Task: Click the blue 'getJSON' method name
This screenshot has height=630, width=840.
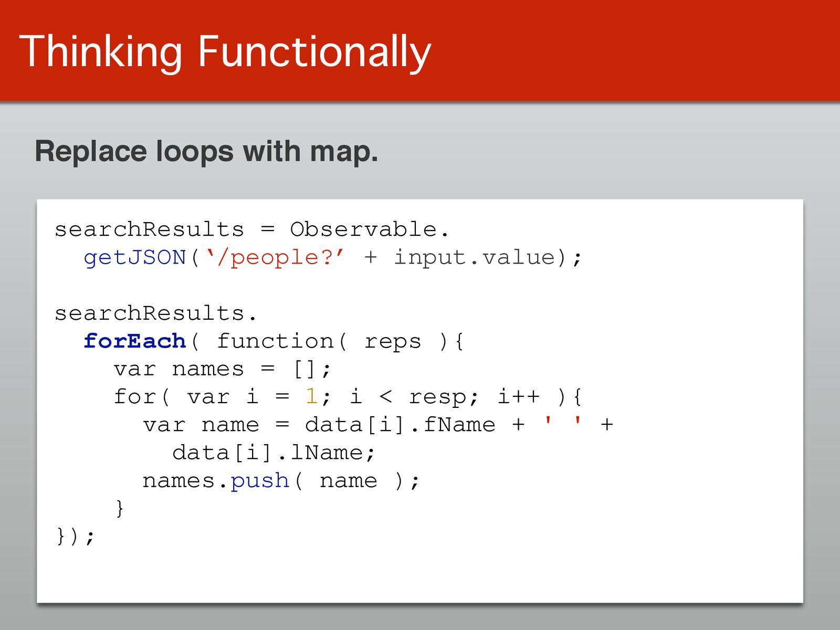Action: pos(135,257)
